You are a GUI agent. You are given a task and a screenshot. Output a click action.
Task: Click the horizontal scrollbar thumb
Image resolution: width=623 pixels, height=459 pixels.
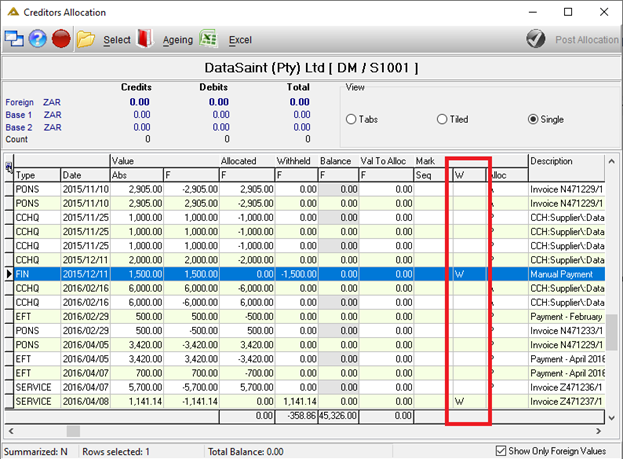73,431
